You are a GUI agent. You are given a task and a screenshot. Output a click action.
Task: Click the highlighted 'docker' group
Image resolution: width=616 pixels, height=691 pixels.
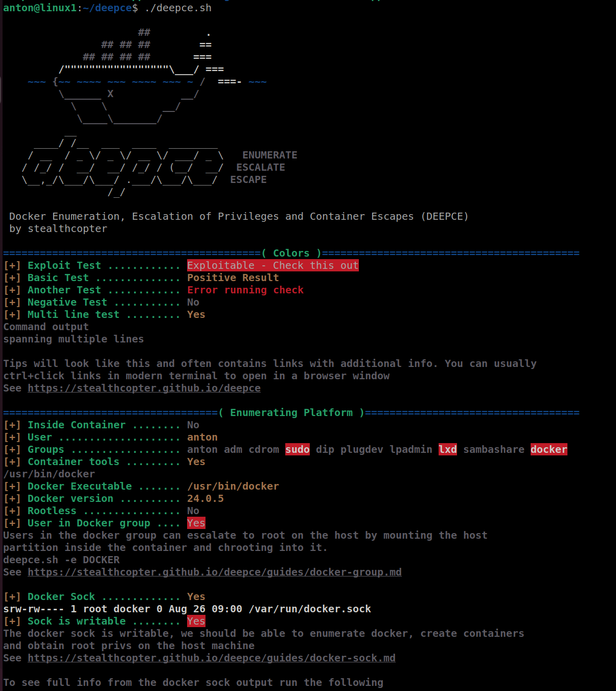coord(549,450)
